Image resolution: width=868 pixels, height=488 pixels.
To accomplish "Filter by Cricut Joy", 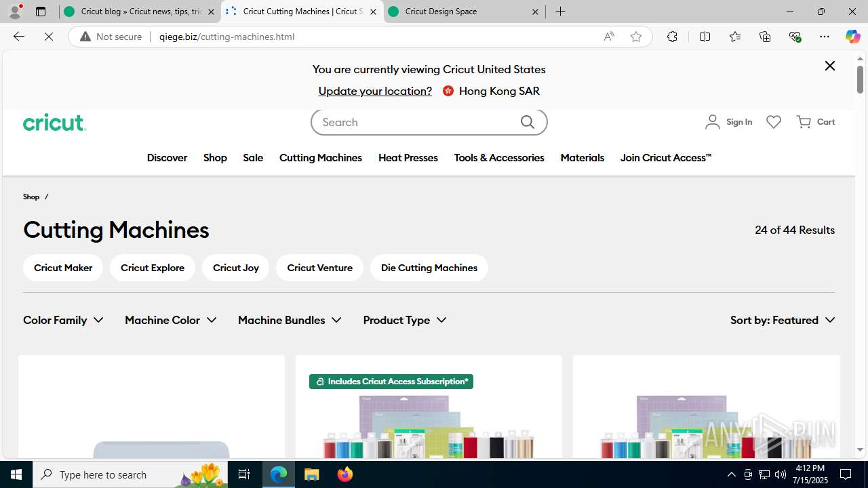I will [x=236, y=268].
